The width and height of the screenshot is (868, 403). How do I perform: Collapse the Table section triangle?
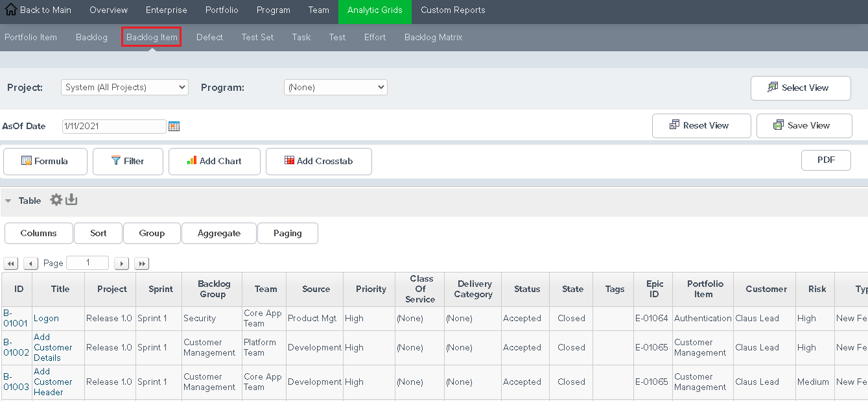pos(8,201)
